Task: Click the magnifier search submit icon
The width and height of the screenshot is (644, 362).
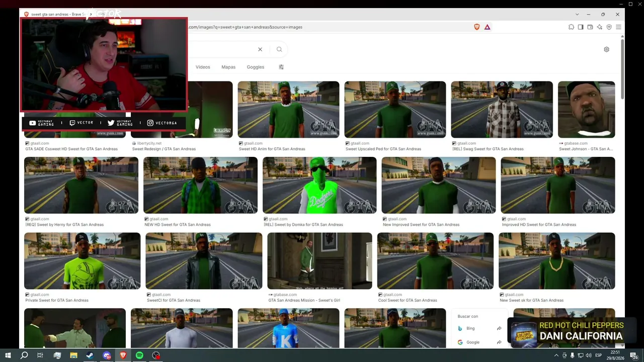Action: point(279,49)
